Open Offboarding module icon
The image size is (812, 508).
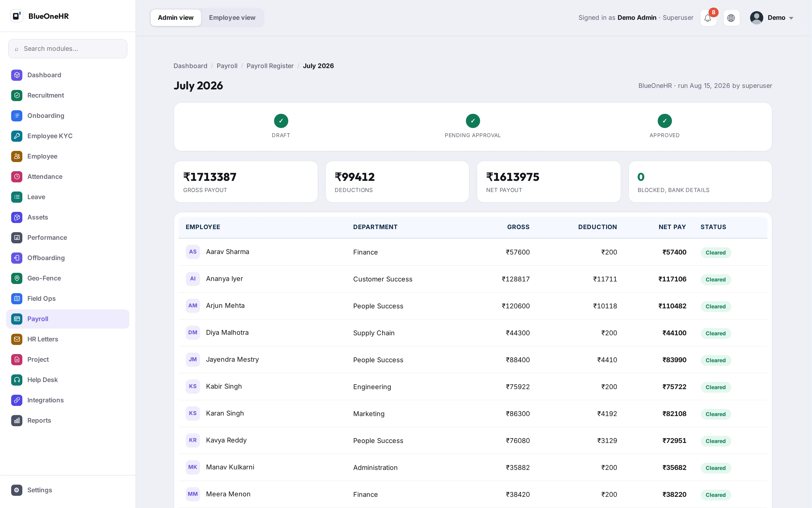[17, 258]
